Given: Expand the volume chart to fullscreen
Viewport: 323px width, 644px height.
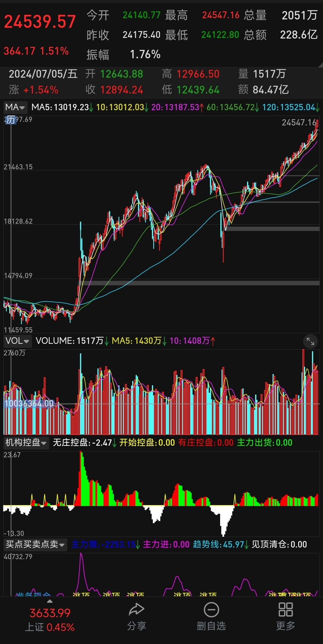Looking at the screenshot, I should (310, 341).
